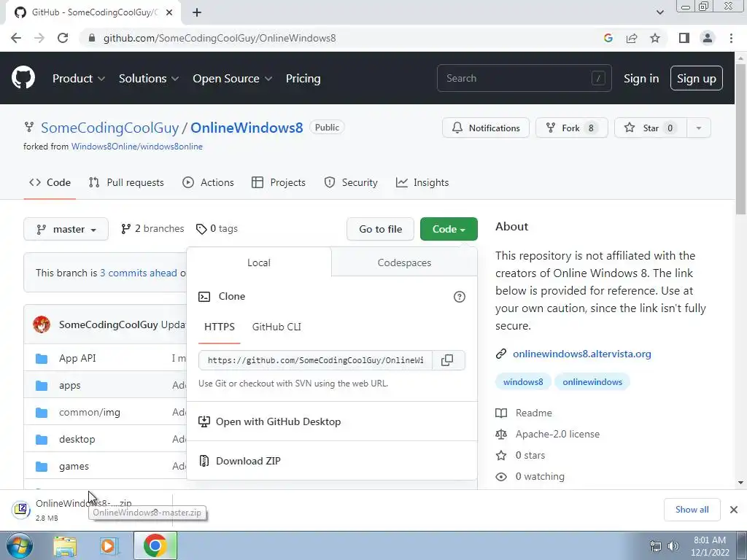The height and width of the screenshot is (560, 747).
Task: Click the apps folder icon
Action: (x=42, y=385)
